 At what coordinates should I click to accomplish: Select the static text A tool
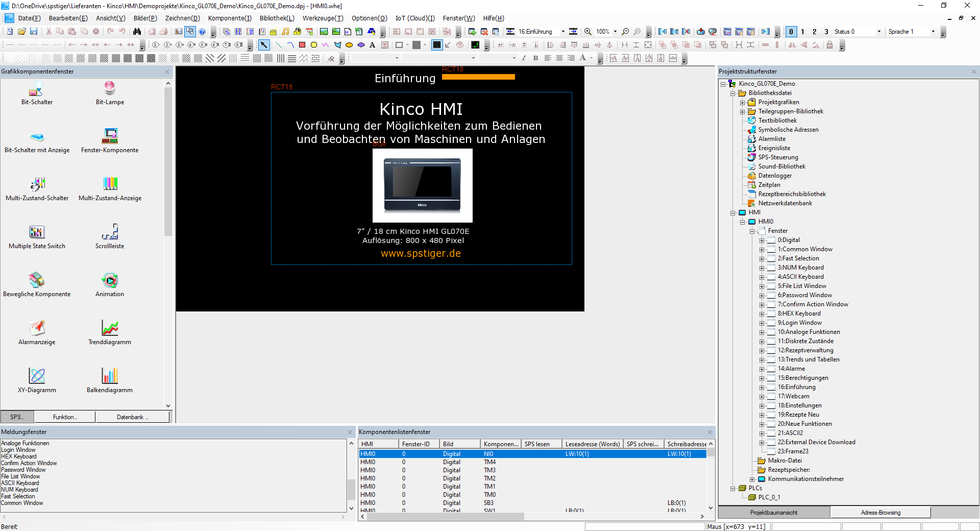tap(373, 45)
